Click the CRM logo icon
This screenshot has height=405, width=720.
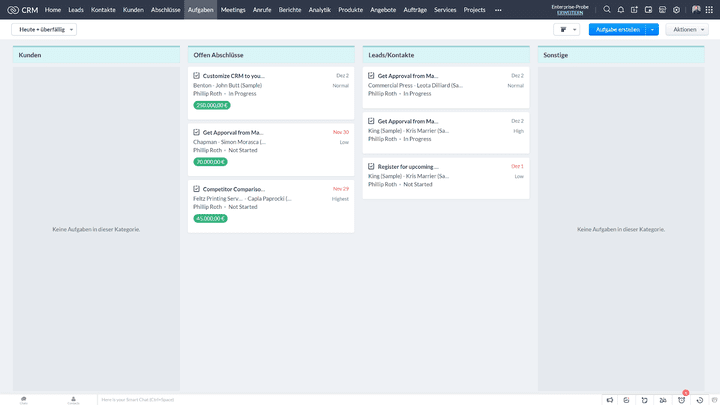pyautogui.click(x=12, y=9)
